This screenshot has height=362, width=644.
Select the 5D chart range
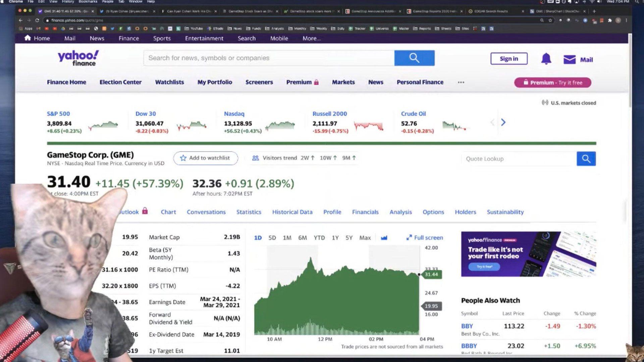pyautogui.click(x=272, y=238)
